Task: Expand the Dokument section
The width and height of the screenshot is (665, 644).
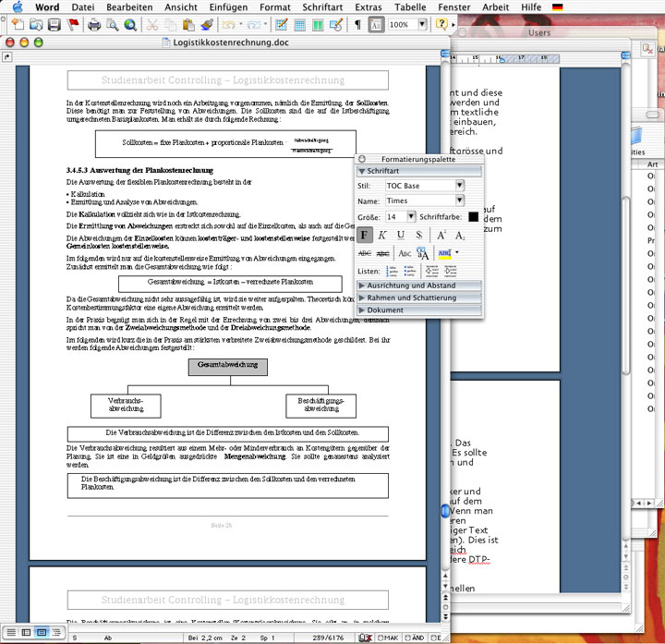Action: click(362, 310)
